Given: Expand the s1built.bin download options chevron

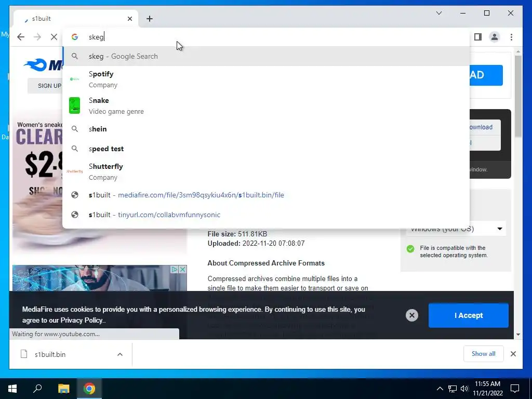Looking at the screenshot, I should 120,354.
